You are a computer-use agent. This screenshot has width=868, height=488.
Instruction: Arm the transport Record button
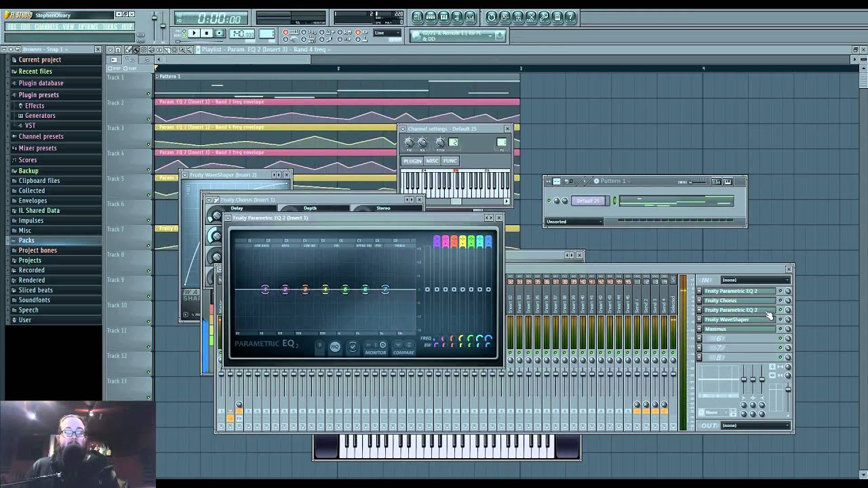[218, 33]
